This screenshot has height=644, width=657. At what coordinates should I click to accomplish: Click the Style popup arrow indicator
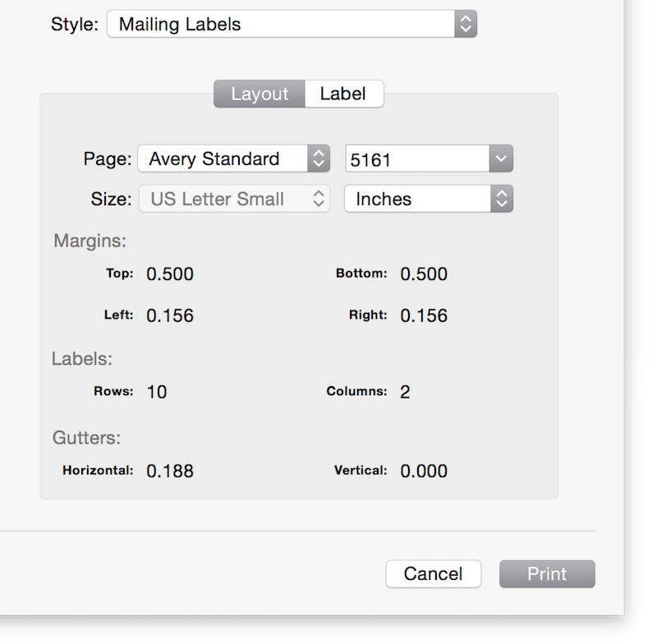pyautogui.click(x=466, y=24)
